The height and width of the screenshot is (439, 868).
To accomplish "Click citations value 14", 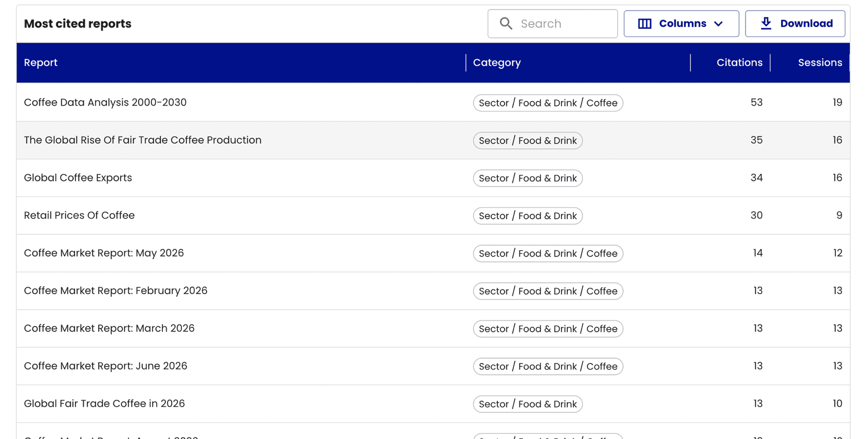I will pyautogui.click(x=758, y=253).
